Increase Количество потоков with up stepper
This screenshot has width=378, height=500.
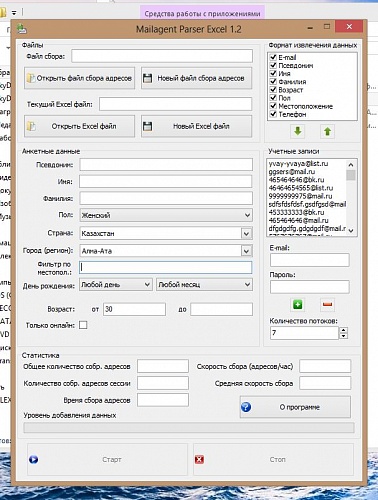(x=343, y=330)
